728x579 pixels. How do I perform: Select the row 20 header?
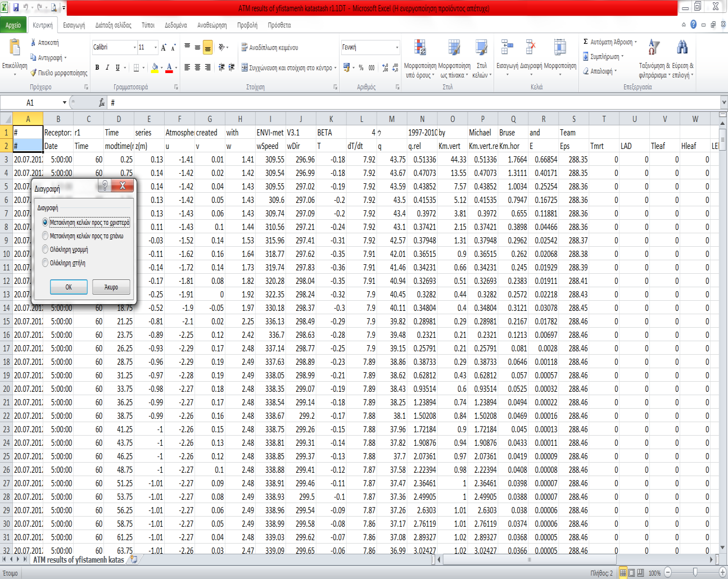tap(6, 389)
